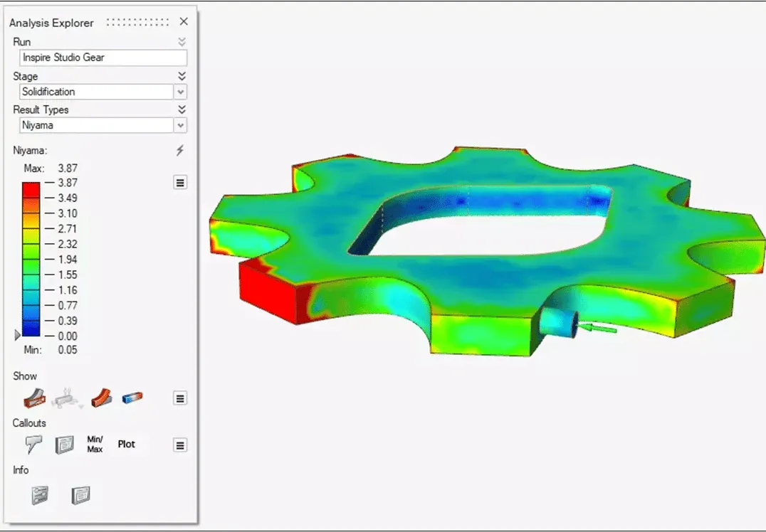Close the Analysis Explorer panel

(184, 21)
